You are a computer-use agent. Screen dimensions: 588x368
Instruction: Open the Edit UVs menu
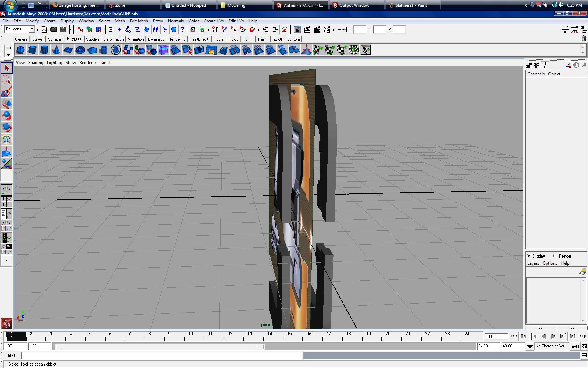(x=236, y=21)
